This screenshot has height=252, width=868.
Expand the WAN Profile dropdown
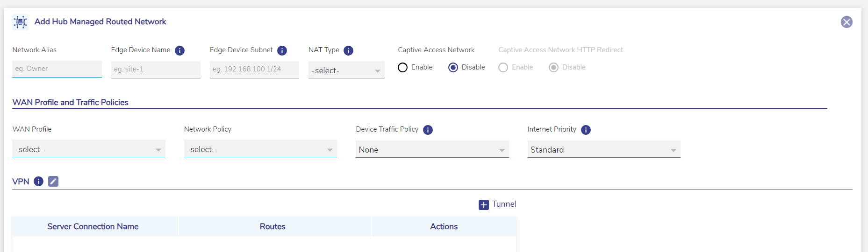pos(88,149)
